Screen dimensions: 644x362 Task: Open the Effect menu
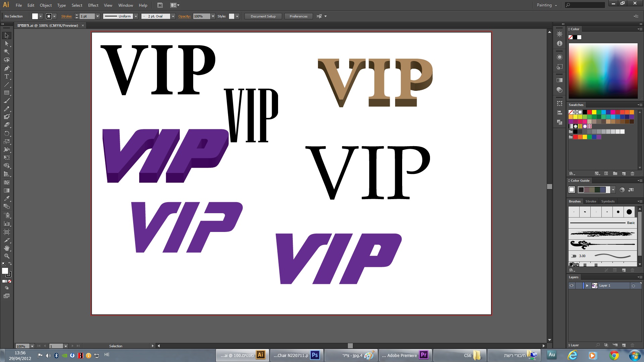click(93, 5)
